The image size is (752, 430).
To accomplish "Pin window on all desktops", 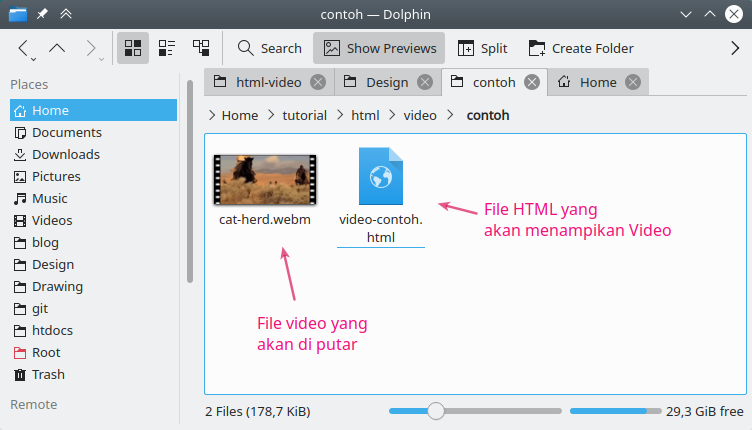I will pos(42,14).
